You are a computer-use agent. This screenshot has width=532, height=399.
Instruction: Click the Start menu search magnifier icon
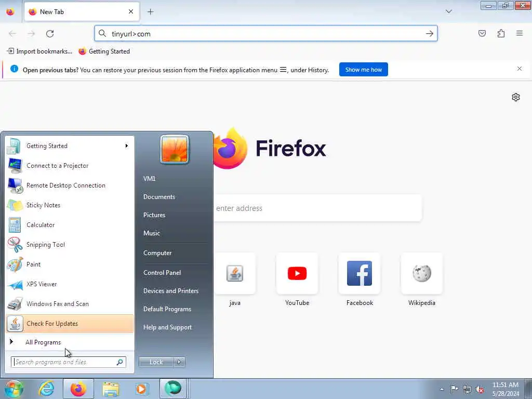[119, 362]
